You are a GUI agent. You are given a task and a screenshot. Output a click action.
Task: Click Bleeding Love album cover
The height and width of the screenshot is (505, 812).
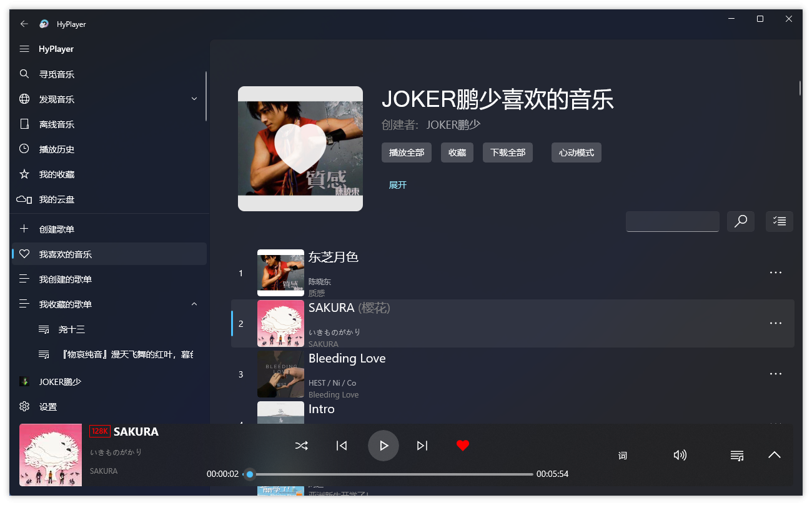tap(280, 374)
